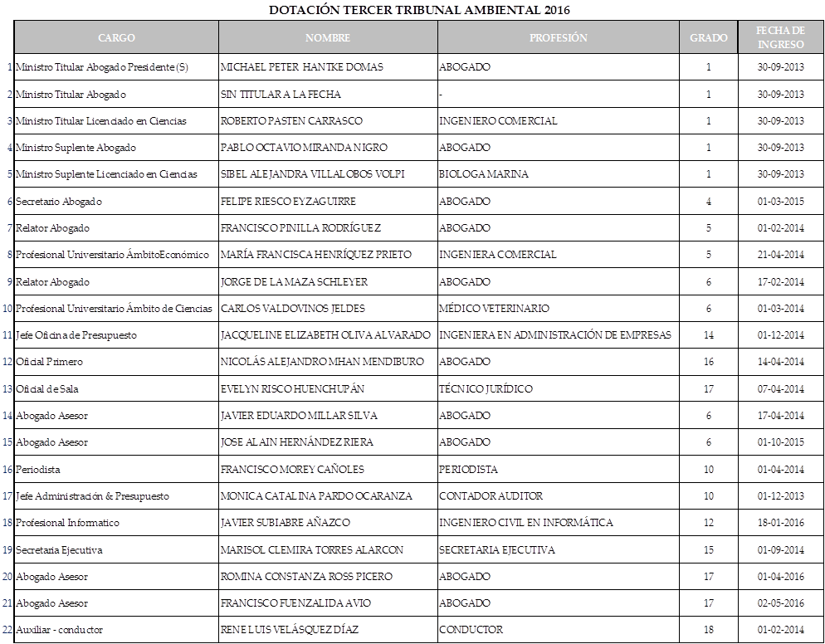Select the Auxiliar - conductor cargo cell
This screenshot has width=825, height=644.
coord(60,630)
